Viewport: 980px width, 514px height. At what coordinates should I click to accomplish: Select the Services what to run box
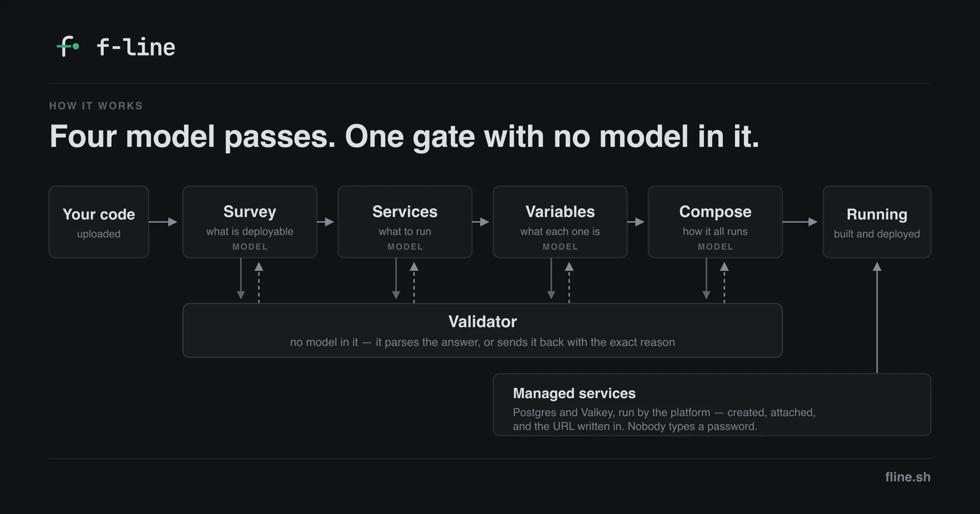pyautogui.click(x=405, y=222)
